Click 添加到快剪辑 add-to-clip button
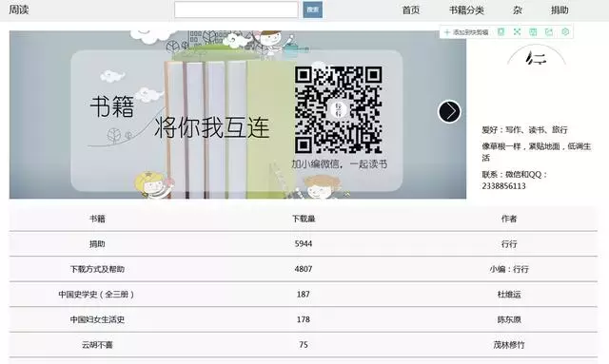The width and height of the screenshot is (609, 364). coord(466,32)
